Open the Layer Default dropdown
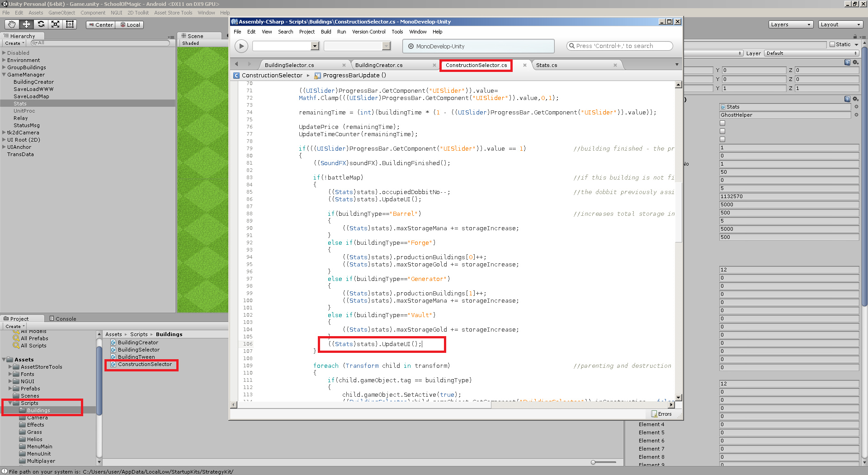 tap(811, 53)
